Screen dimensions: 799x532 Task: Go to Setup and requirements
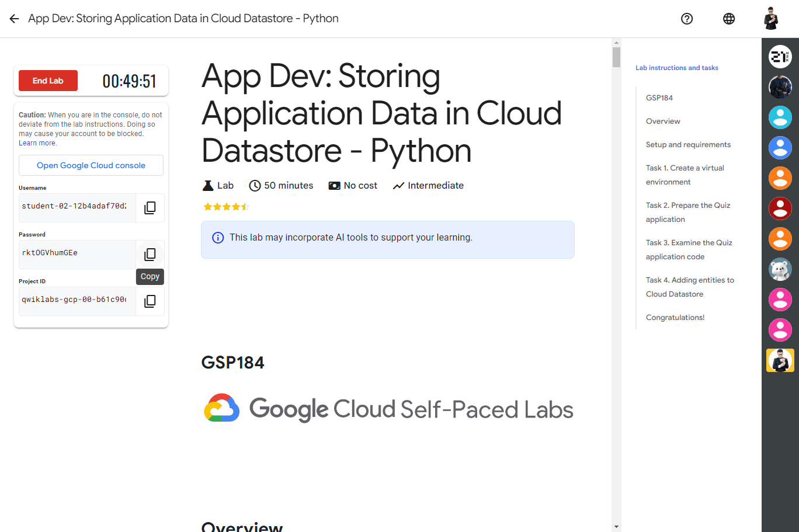(x=688, y=144)
